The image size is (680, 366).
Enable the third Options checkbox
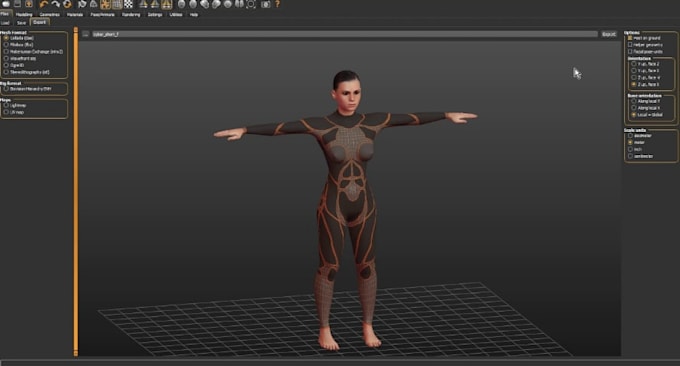pyautogui.click(x=645, y=52)
